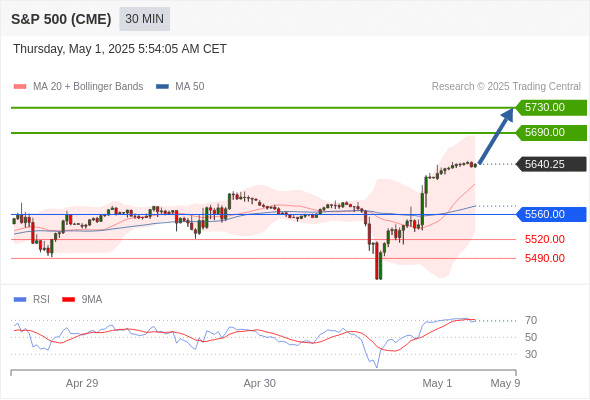Click the MA 20 + Bollinger Bands legend swatch
590x400 pixels.
tap(20, 87)
